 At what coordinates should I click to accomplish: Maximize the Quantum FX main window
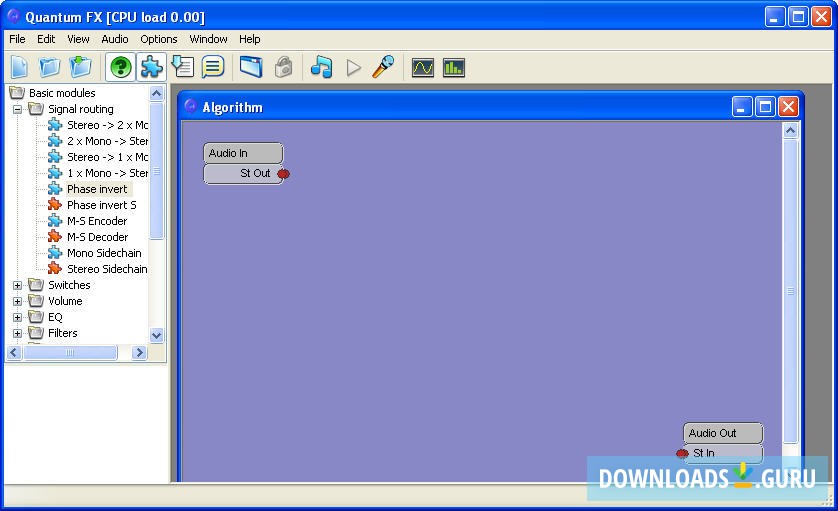798,17
